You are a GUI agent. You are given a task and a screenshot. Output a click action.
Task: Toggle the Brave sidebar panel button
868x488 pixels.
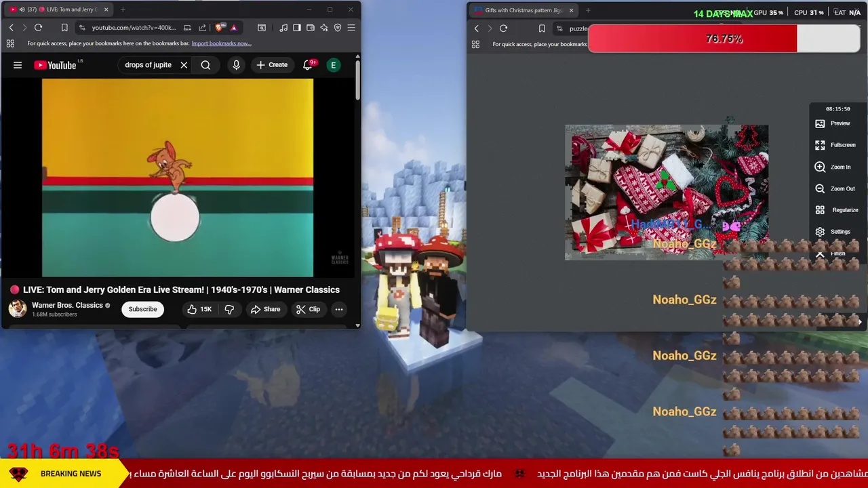tap(297, 28)
